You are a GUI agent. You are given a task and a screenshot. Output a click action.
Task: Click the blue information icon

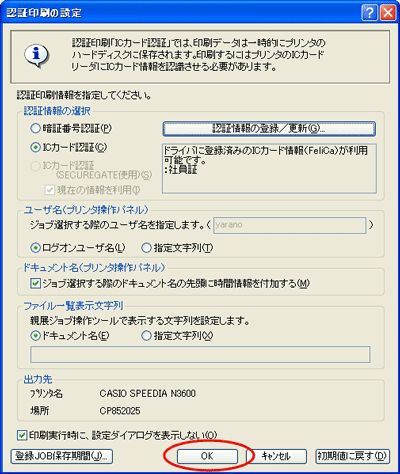click(x=37, y=56)
